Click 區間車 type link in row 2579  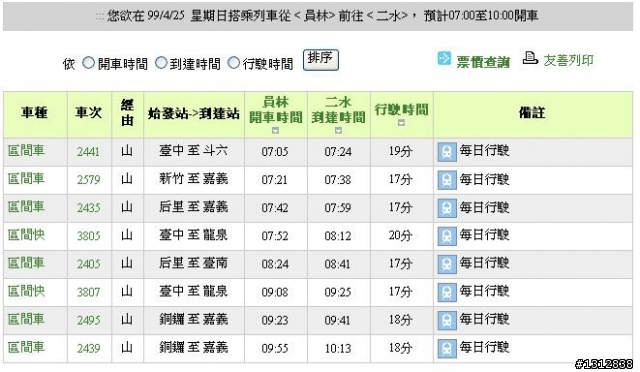26,178
